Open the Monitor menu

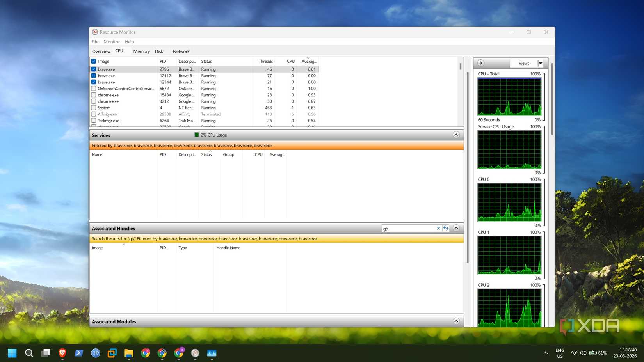tap(112, 42)
